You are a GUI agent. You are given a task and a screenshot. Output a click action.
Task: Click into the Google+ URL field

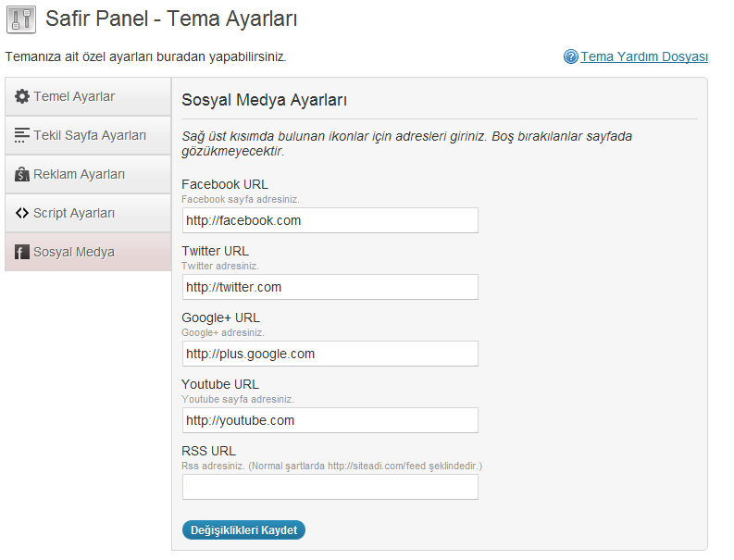pos(330,354)
